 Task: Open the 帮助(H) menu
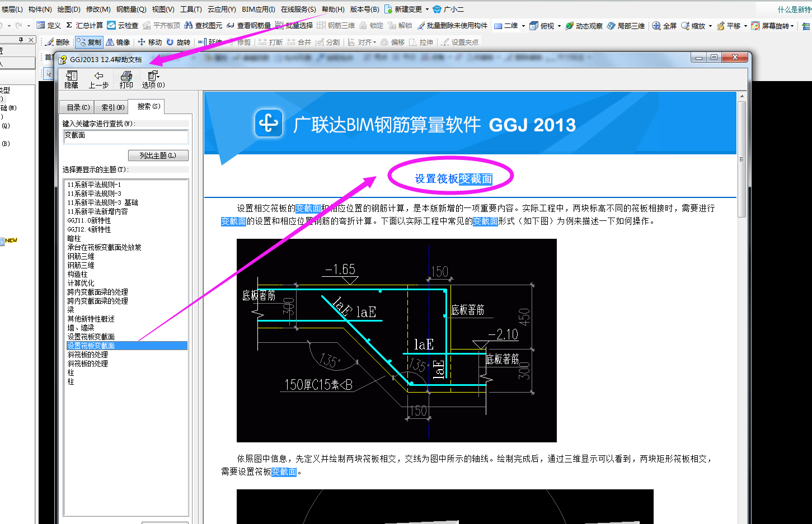click(x=333, y=10)
